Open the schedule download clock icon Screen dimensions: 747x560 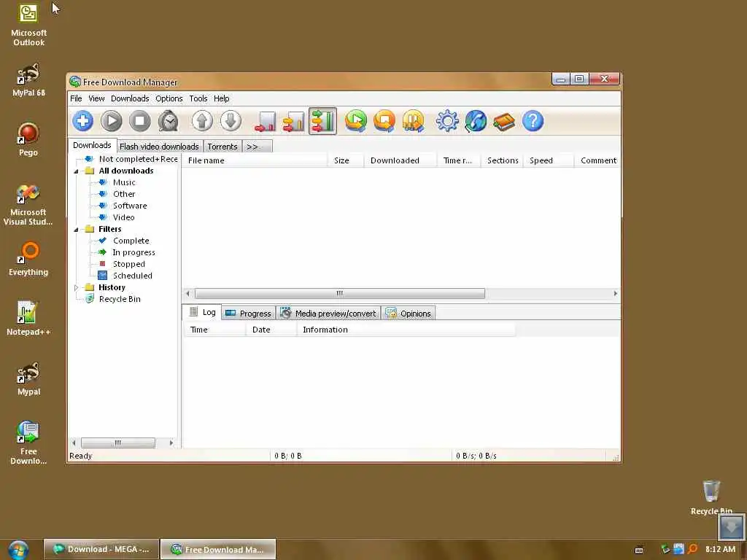(x=169, y=121)
